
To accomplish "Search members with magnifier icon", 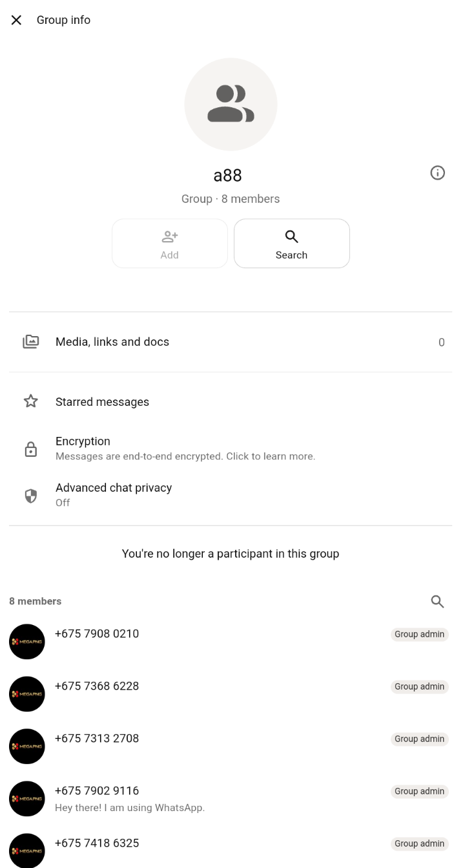I will 437,602.
